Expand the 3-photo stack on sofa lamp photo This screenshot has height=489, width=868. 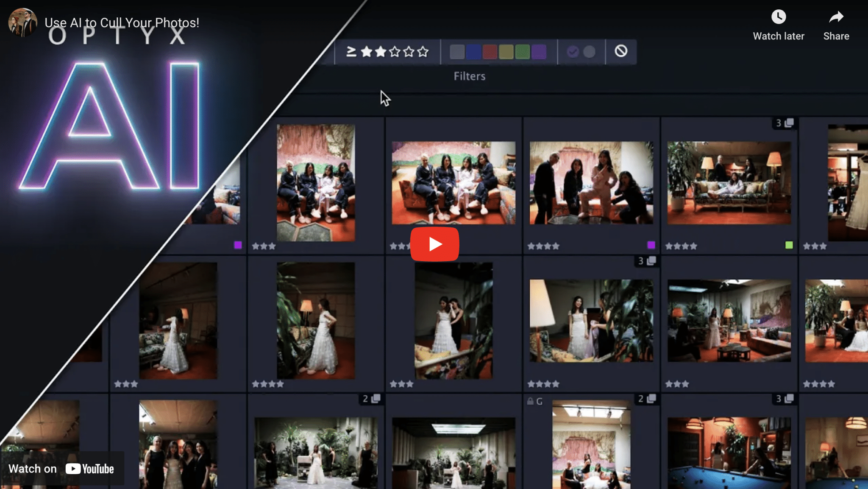tap(784, 123)
